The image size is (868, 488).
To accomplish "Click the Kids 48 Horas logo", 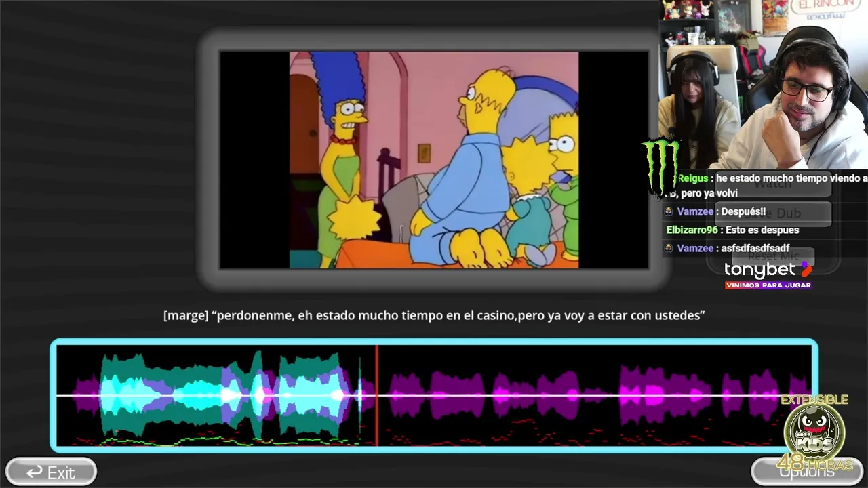I will 814,434.
